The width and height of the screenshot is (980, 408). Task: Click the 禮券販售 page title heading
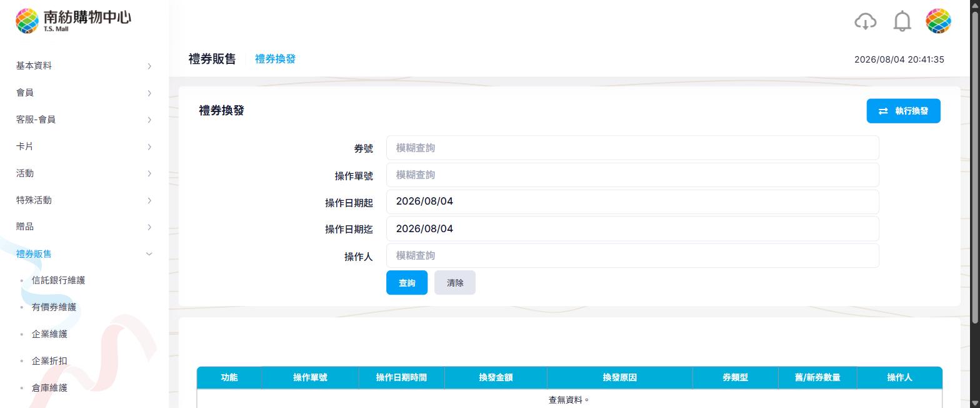[x=212, y=59]
